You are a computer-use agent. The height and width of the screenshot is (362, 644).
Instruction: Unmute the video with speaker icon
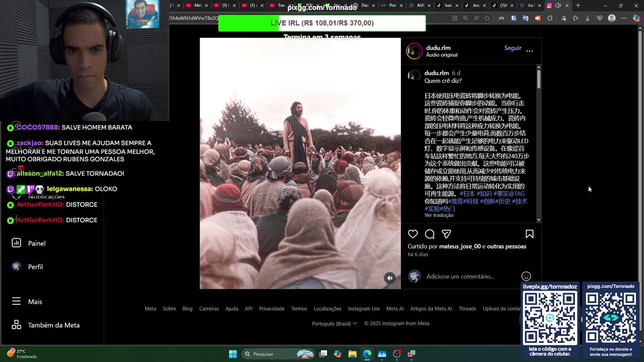pyautogui.click(x=390, y=278)
